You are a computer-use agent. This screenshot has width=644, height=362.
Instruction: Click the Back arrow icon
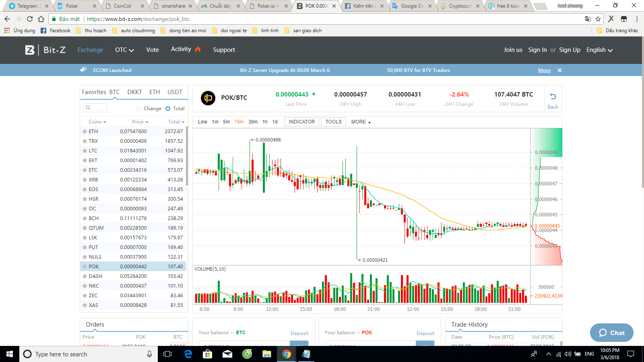point(553,96)
